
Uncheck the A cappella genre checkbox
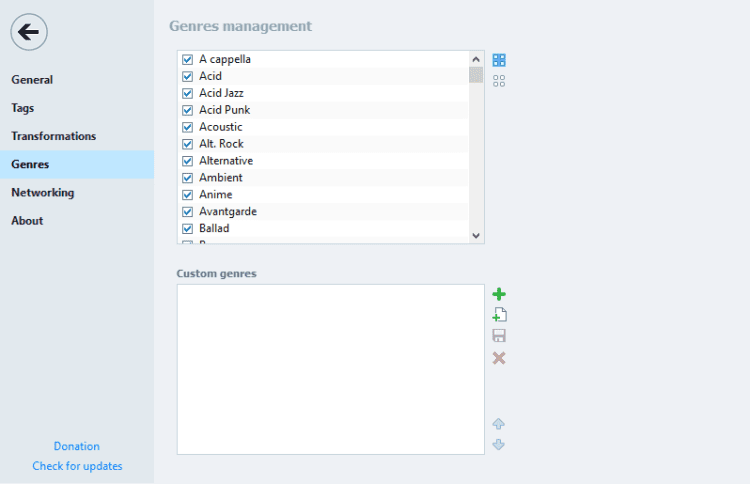[x=187, y=60]
